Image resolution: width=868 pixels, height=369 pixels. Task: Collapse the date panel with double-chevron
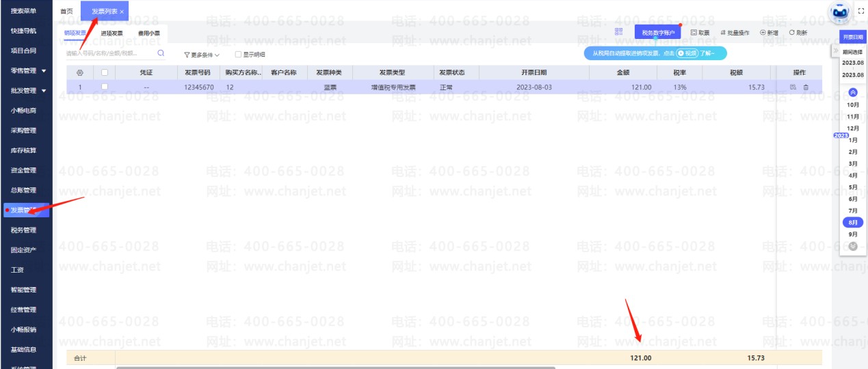point(835,51)
